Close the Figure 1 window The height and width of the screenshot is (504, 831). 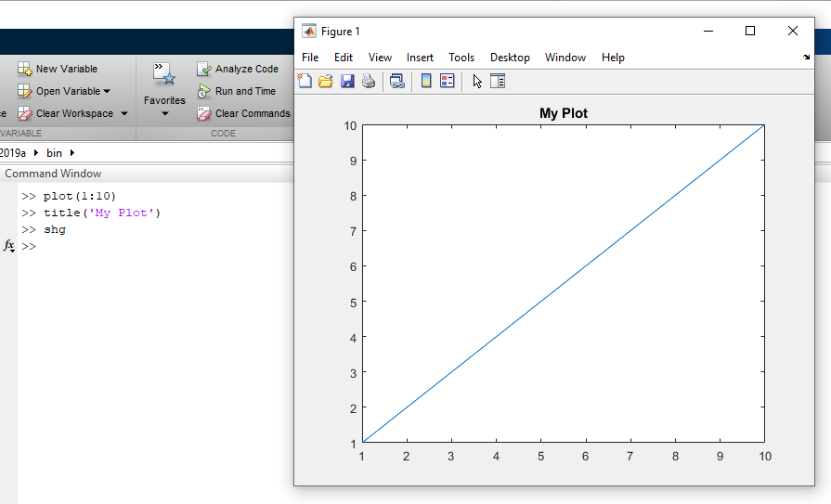792,31
